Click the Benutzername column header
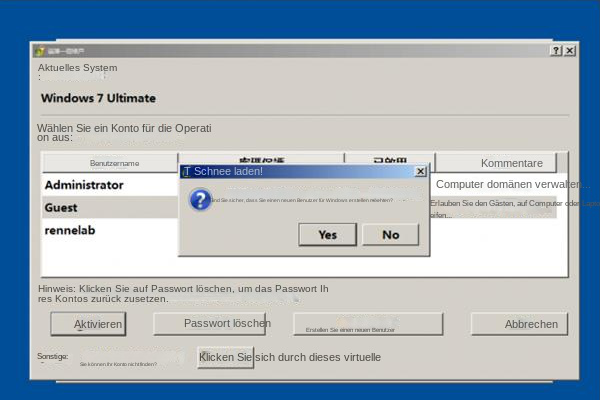The width and height of the screenshot is (600, 400). tap(110, 163)
